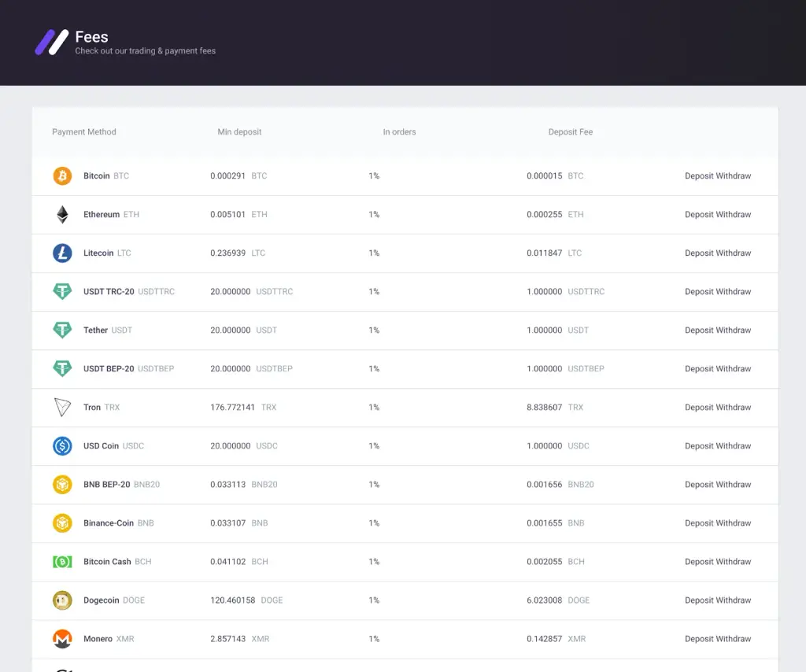This screenshot has height=672, width=806.
Task: Select the Ethereum ETH name label
Action: (111, 214)
